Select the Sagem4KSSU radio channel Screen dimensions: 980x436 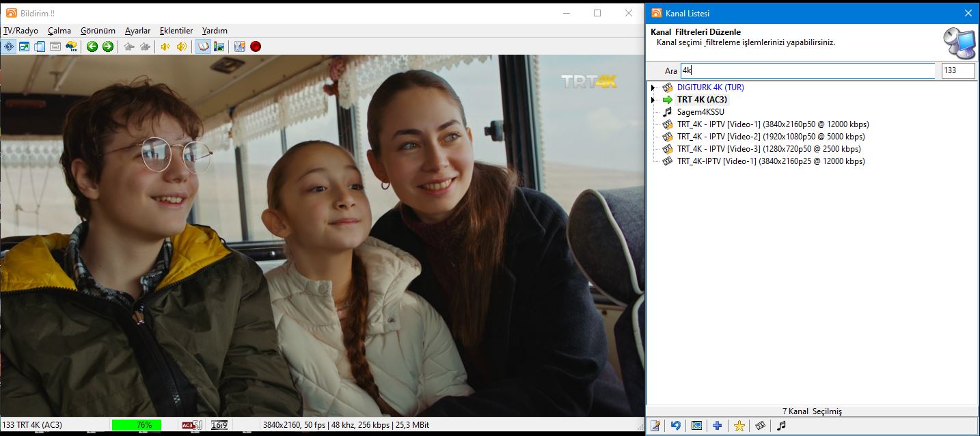(700, 112)
